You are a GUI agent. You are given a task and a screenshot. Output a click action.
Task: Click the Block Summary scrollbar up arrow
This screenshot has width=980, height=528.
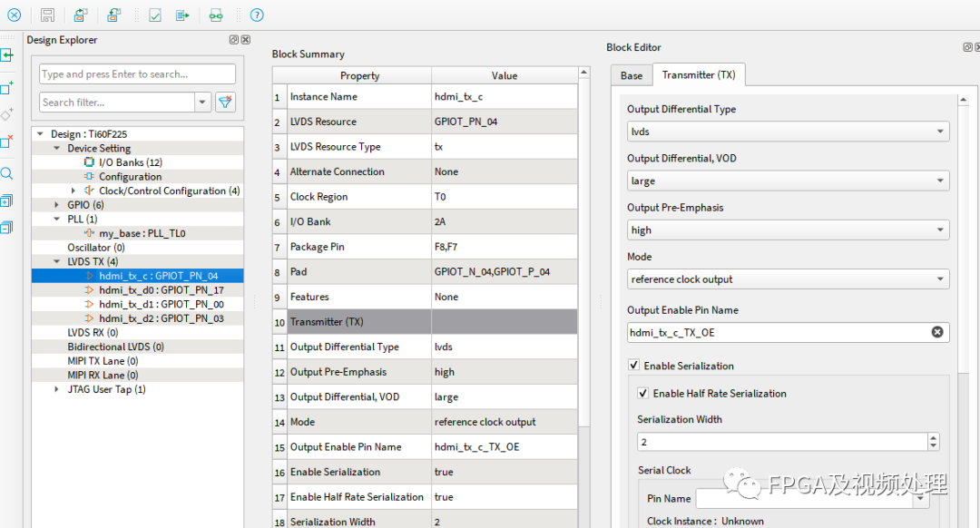pos(583,73)
